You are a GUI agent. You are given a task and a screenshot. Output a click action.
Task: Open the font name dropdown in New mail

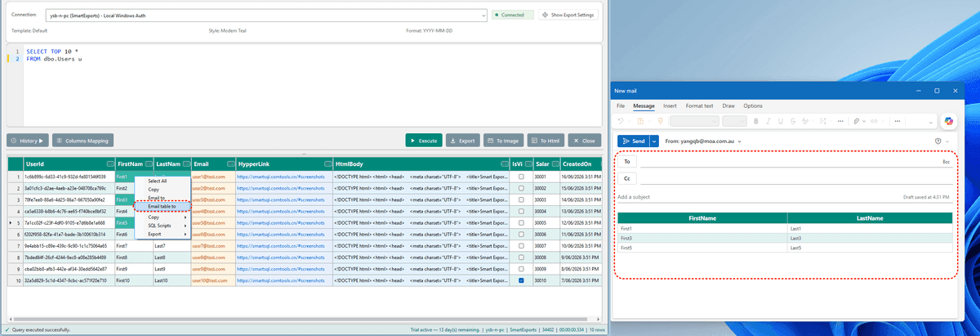pos(694,121)
